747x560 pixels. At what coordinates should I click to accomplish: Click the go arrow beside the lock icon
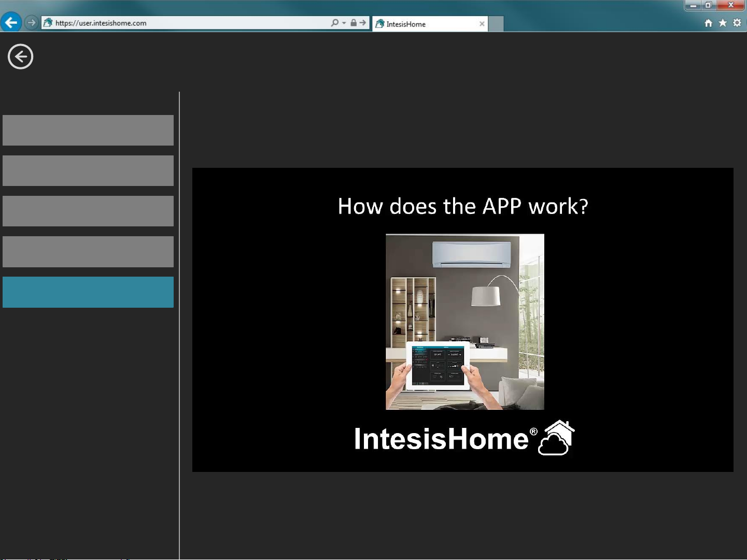point(363,23)
